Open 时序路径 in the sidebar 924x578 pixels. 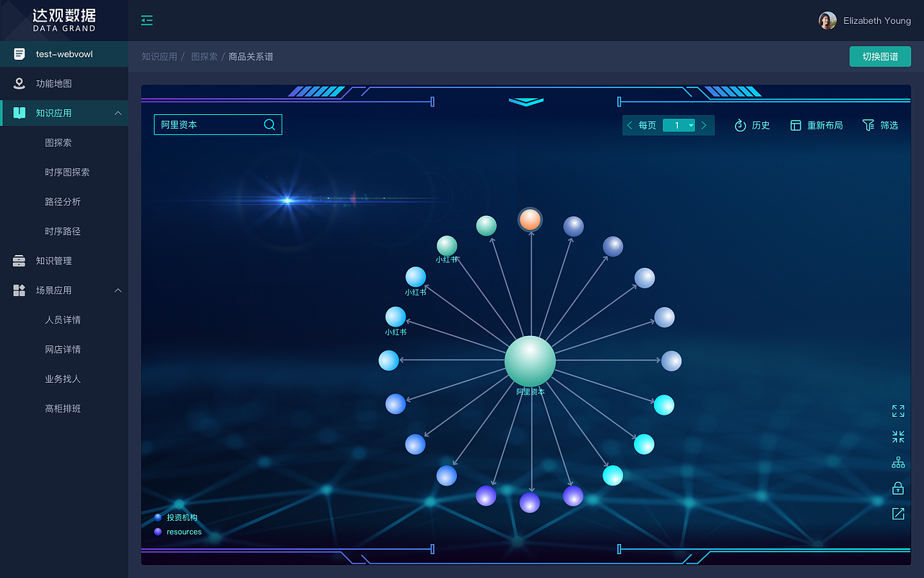click(64, 232)
